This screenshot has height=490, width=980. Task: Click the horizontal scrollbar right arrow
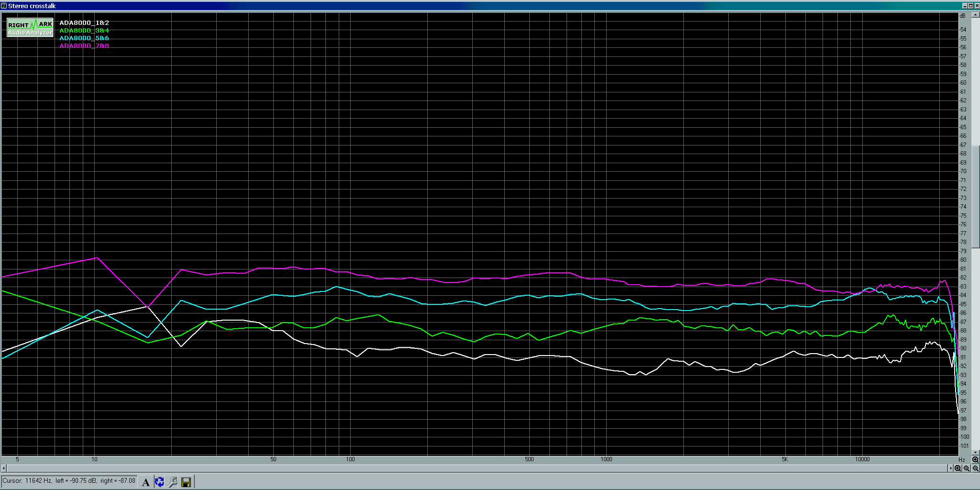950,468
